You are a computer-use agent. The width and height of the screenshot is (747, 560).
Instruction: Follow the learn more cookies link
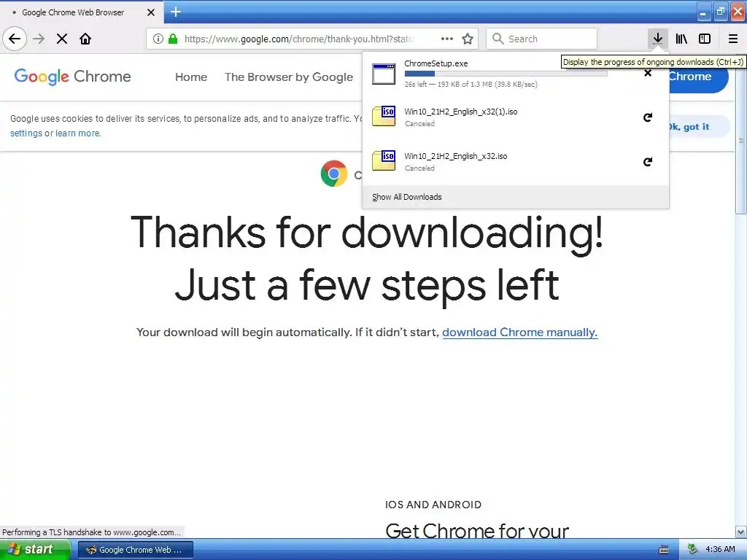[77, 133]
